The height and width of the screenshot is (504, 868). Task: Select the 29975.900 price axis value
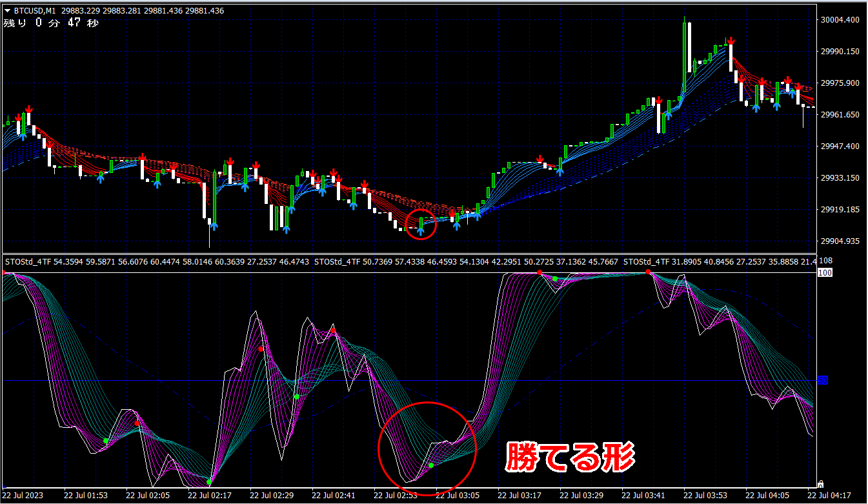click(x=840, y=83)
